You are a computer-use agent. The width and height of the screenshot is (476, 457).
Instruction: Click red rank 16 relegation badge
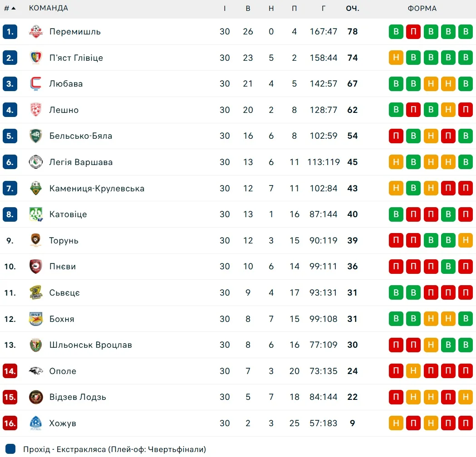click(x=10, y=423)
